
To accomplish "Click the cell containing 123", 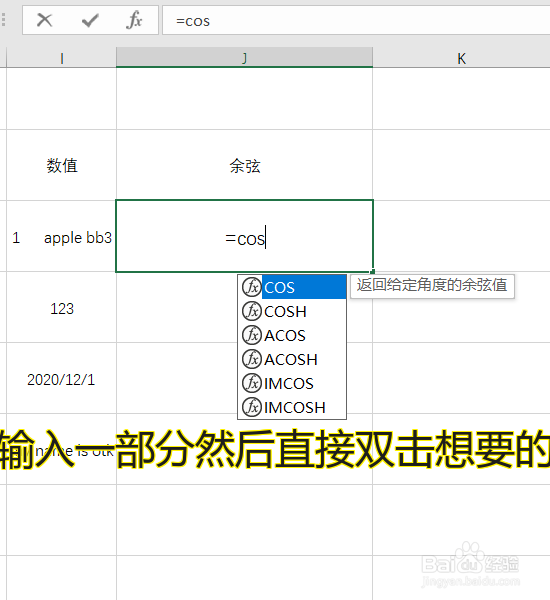I will 62,308.
